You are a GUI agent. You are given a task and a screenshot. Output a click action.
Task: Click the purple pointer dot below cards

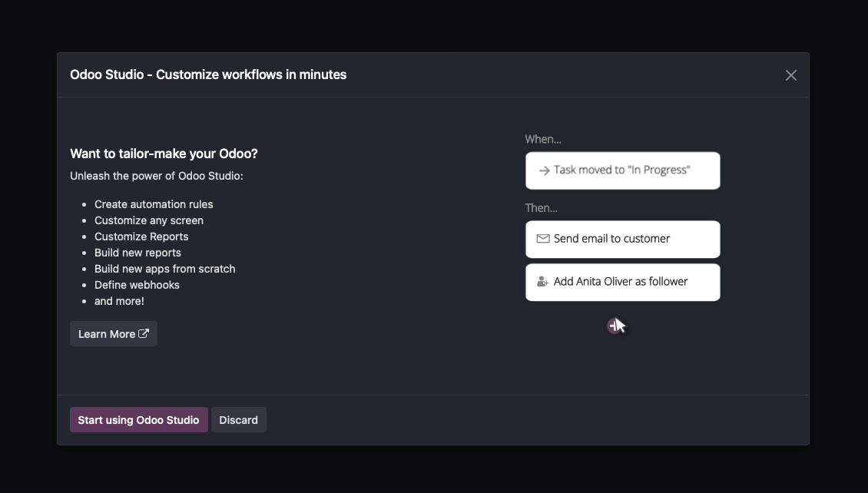pos(612,326)
